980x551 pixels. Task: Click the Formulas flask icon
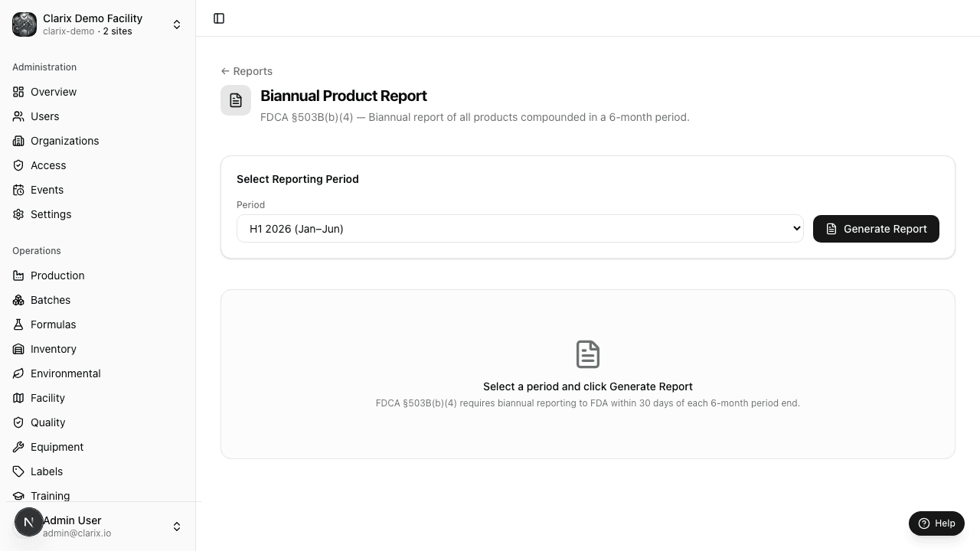click(18, 324)
